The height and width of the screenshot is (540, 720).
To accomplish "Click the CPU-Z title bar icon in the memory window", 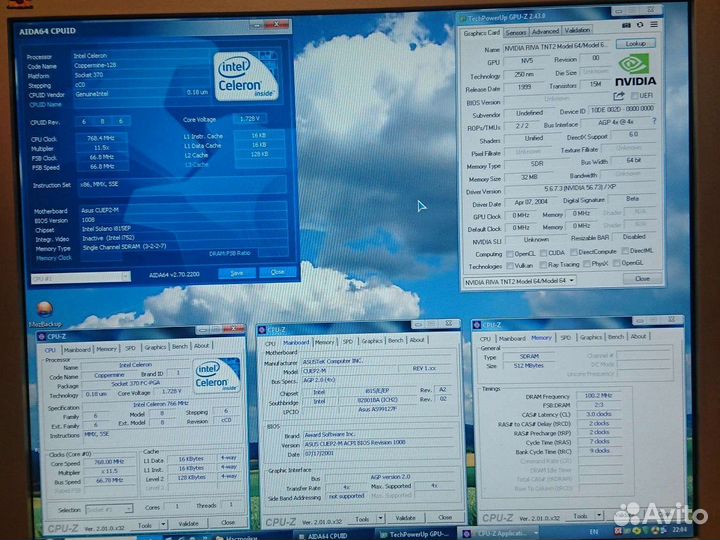I will (x=477, y=325).
